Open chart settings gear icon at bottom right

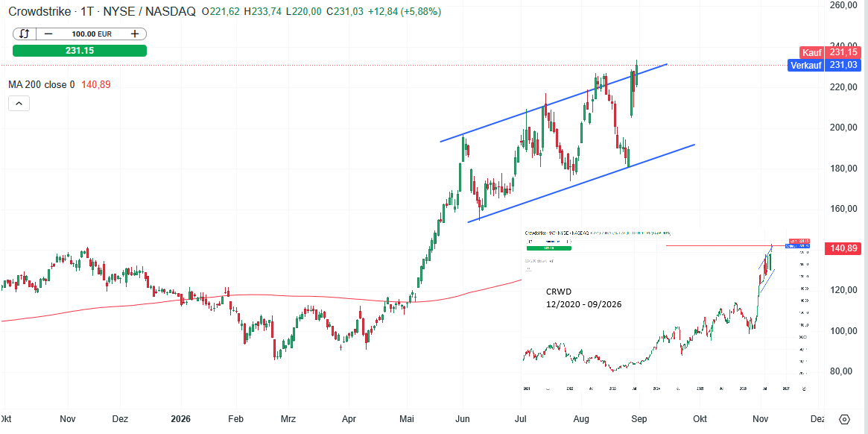845,419
